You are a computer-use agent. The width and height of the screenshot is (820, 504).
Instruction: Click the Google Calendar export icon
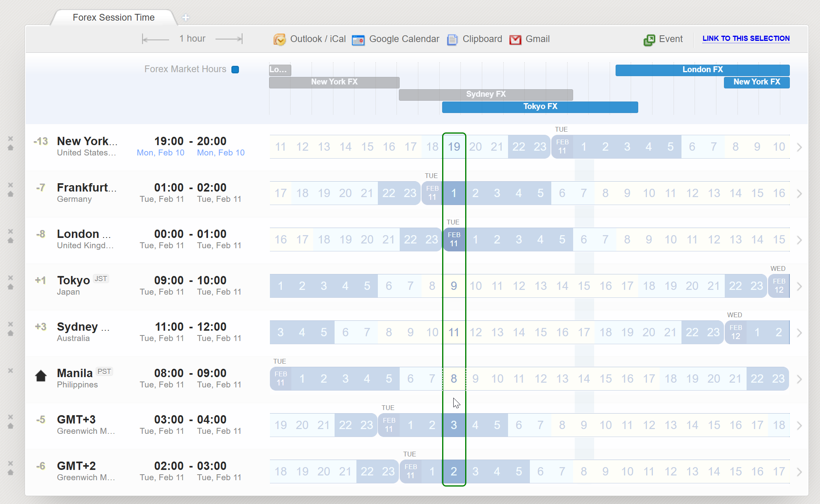[358, 40]
